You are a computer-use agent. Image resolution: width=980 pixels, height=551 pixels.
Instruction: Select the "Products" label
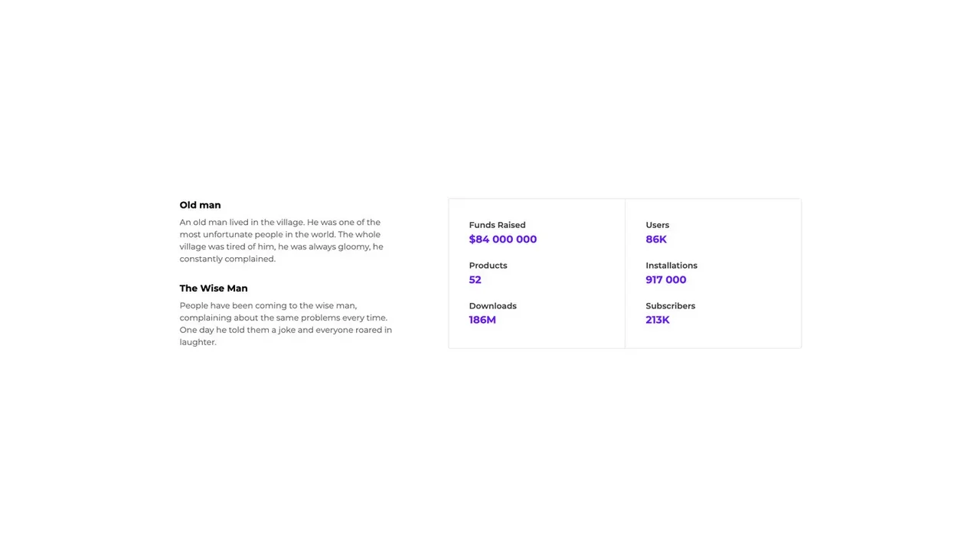[x=488, y=266]
